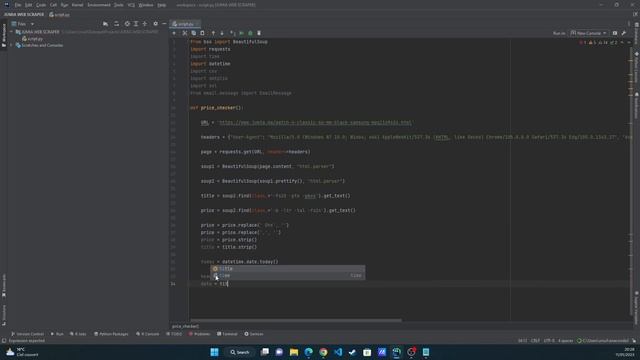The image size is (640, 360).
Task: Hide the project panel with minus icon
Action: (164, 24)
